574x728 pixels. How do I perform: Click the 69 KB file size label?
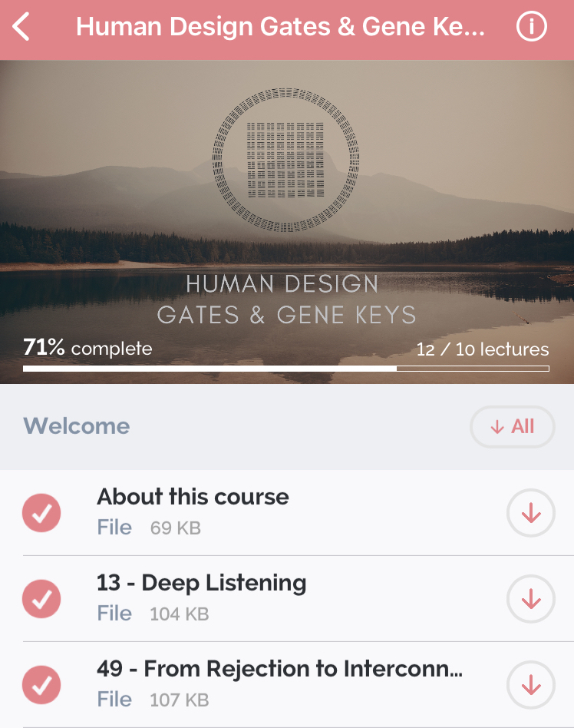[176, 528]
